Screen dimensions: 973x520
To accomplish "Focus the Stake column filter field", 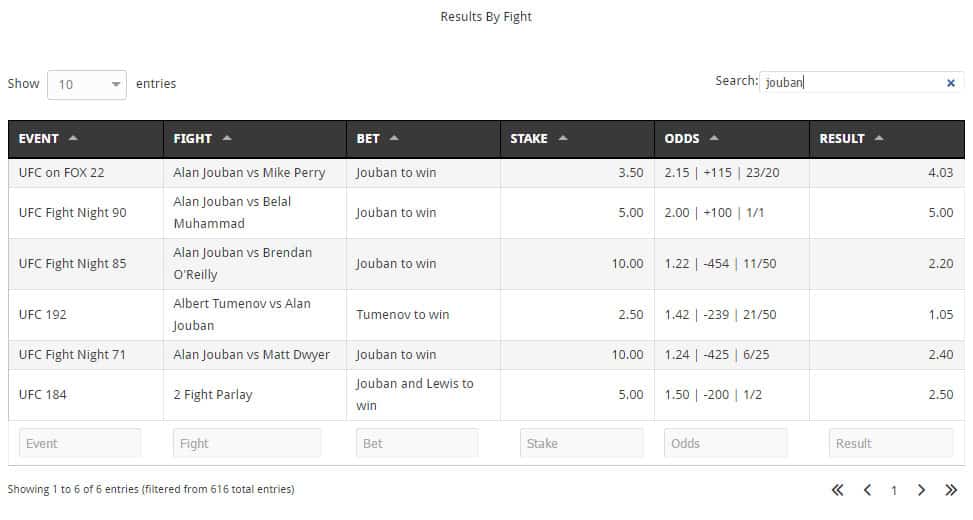I will pos(582,443).
